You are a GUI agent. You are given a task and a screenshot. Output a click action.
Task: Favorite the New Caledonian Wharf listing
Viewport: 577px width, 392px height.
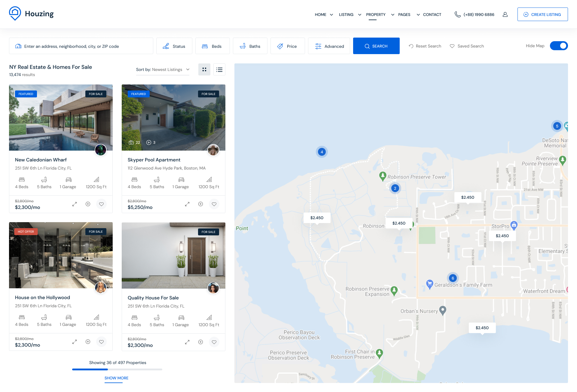pos(102,204)
